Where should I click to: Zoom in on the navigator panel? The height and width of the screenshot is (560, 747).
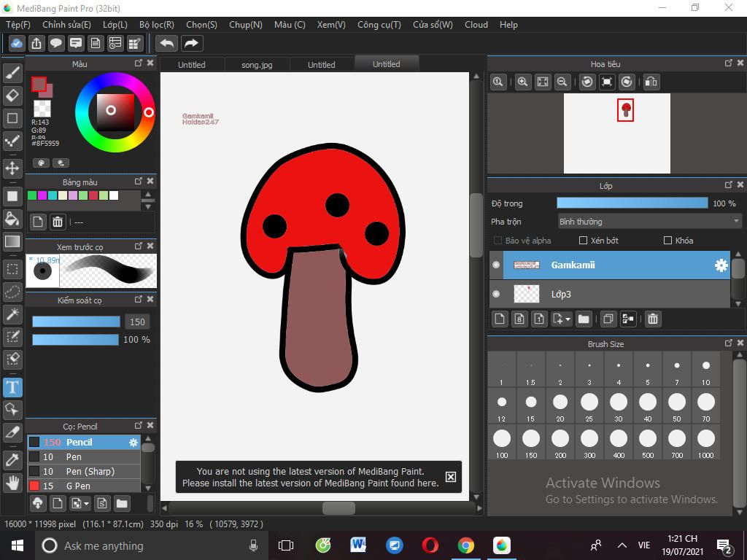tap(522, 82)
